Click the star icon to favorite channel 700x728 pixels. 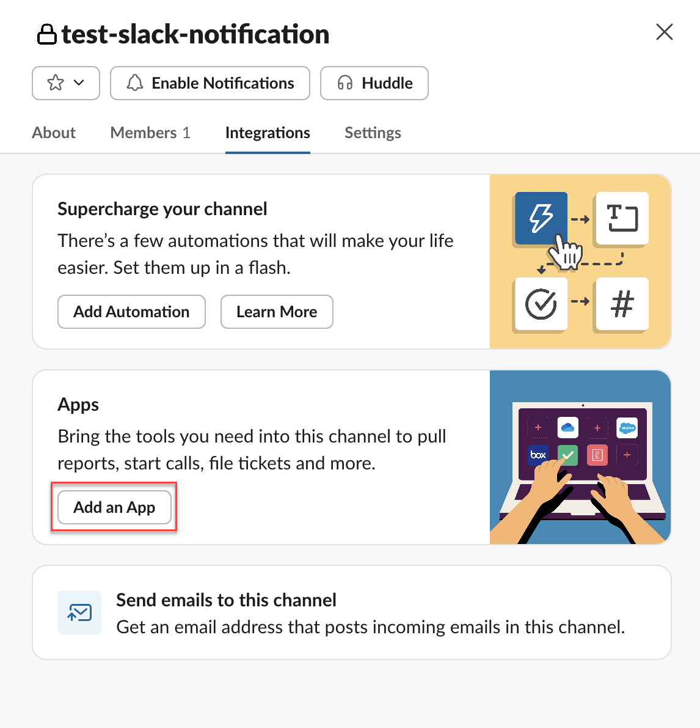[56, 83]
